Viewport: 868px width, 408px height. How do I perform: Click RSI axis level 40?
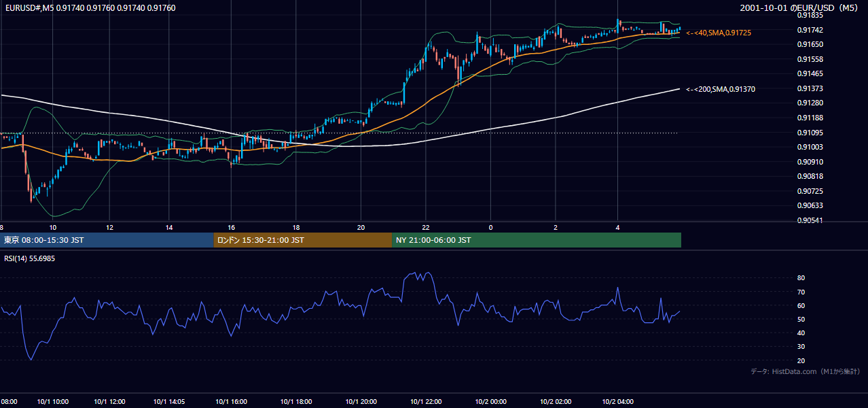point(801,333)
